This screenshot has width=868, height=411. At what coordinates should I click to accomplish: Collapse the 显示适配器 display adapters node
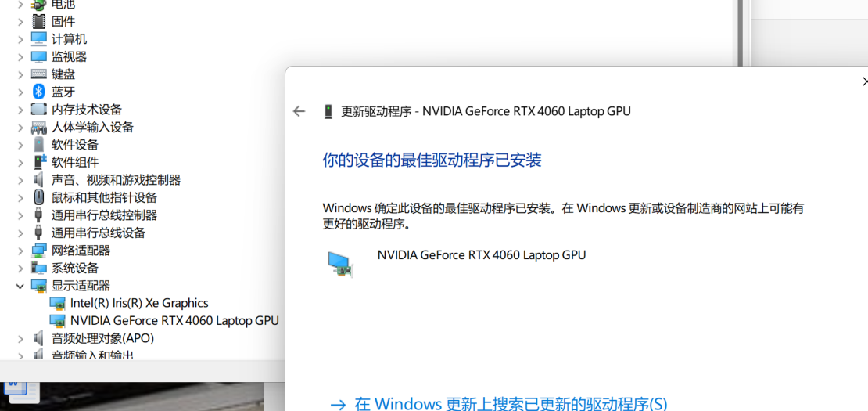(20, 286)
